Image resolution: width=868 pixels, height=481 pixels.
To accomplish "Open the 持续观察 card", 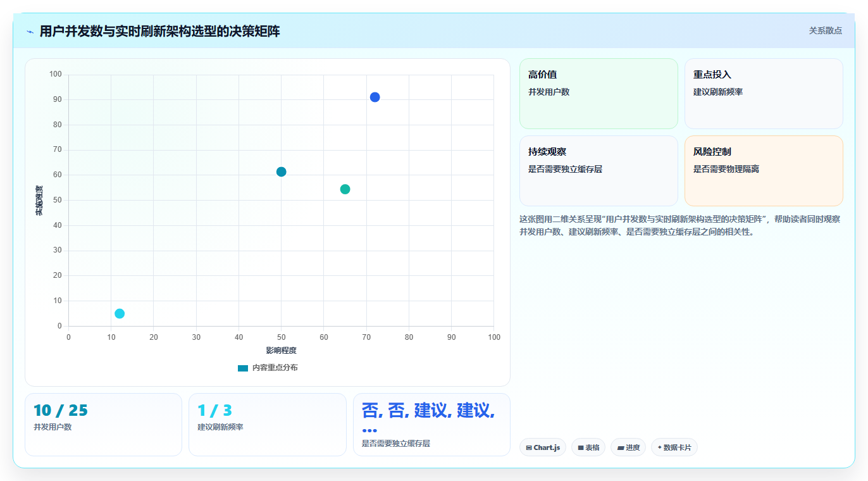I will click(598, 171).
